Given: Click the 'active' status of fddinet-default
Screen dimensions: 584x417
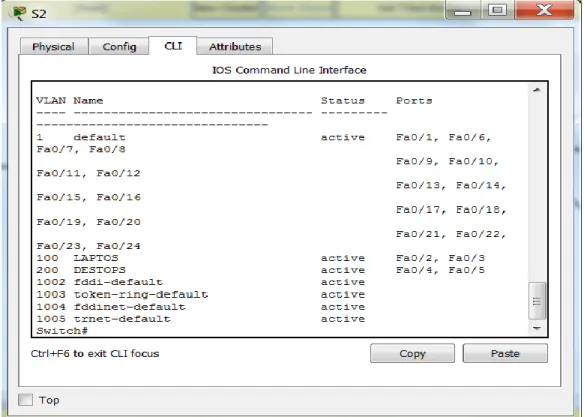Looking at the screenshot, I should pos(343,306).
